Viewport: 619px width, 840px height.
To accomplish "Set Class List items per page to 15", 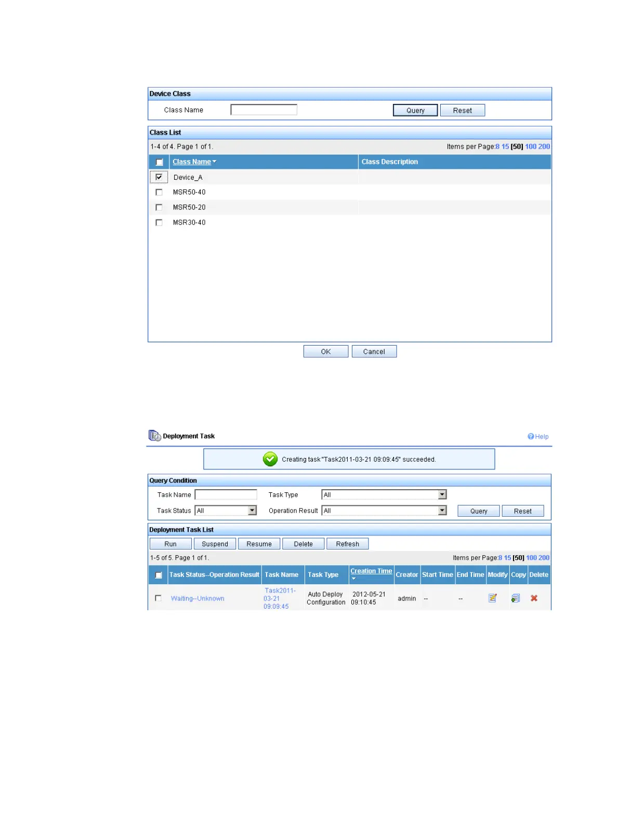I will [x=505, y=147].
